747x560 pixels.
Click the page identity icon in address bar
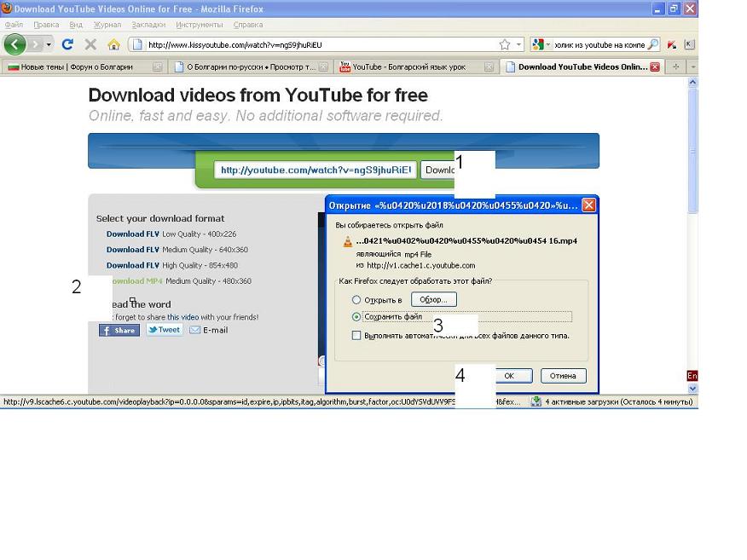click(137, 45)
